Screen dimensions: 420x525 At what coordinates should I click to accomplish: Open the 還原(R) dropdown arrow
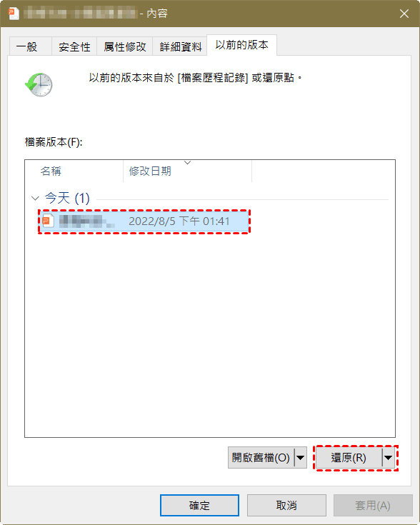(x=388, y=457)
